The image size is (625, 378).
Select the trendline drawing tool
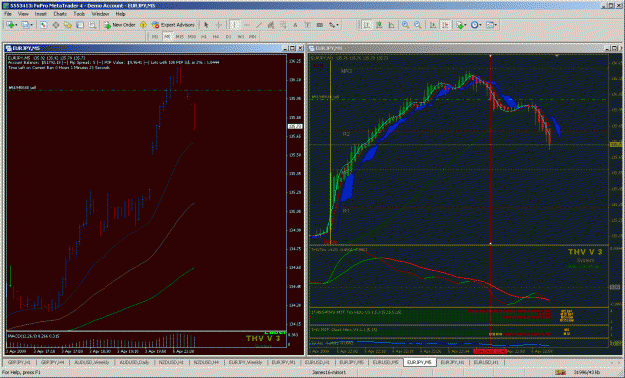pos(259,25)
